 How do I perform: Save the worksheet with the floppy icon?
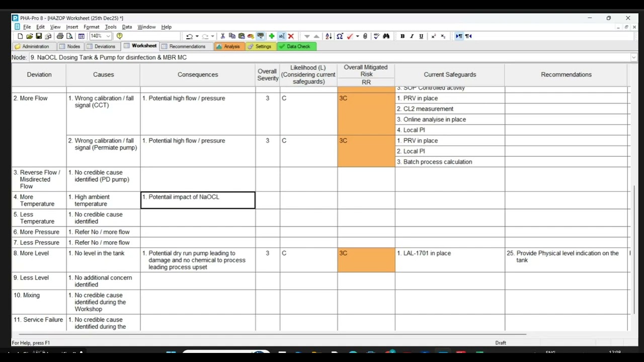click(x=39, y=36)
